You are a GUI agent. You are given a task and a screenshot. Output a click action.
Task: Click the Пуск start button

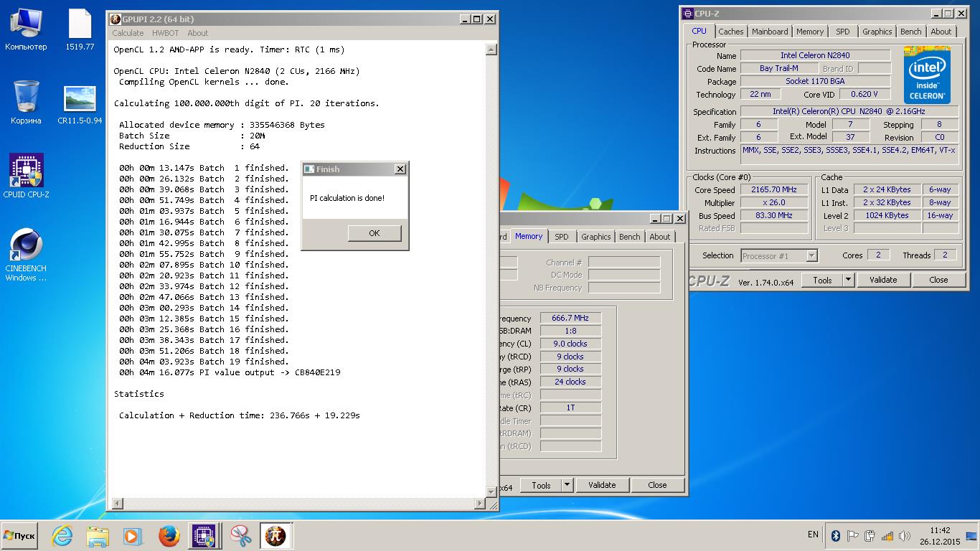(19, 536)
